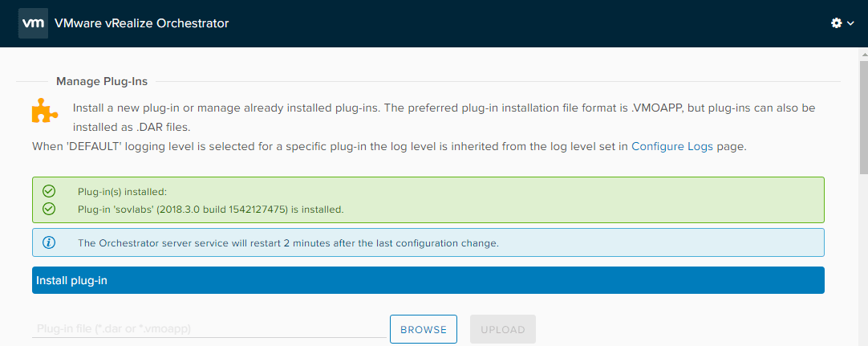Screen dimensions: 868x346
Task: Click the checkmark beside the sovlabs message
Action: [49, 209]
